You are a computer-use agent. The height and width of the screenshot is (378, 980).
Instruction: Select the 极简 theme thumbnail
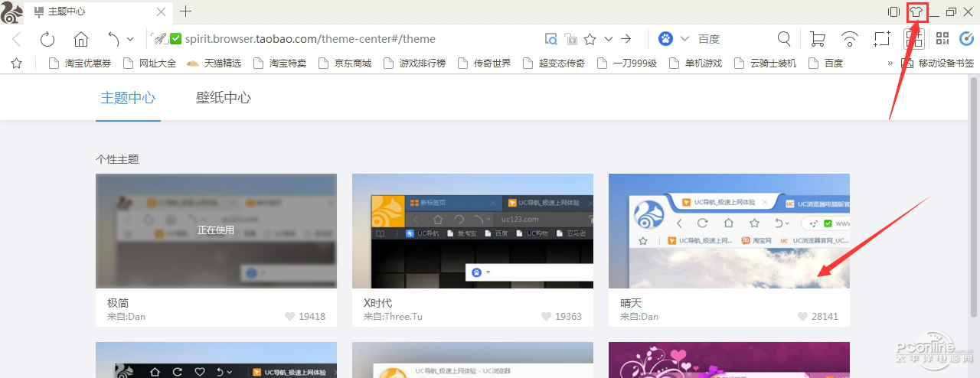coord(216,231)
